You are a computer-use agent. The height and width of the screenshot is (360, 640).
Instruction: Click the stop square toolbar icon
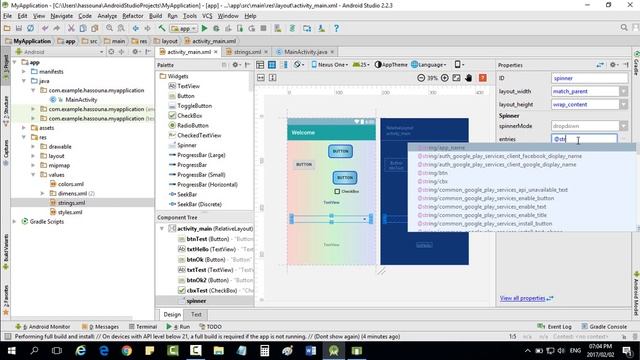tap(263, 28)
